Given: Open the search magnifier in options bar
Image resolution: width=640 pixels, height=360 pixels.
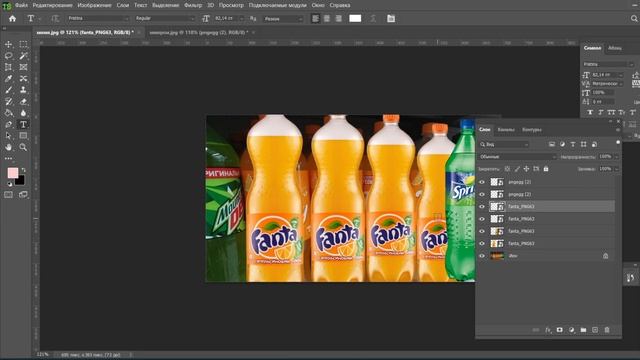Looking at the screenshot, I should pyautogui.click(x=634, y=18).
